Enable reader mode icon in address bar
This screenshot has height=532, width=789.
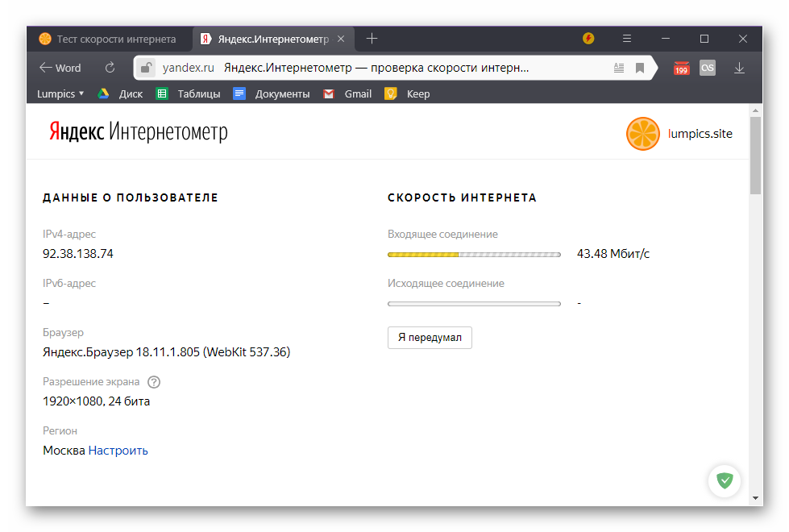619,68
